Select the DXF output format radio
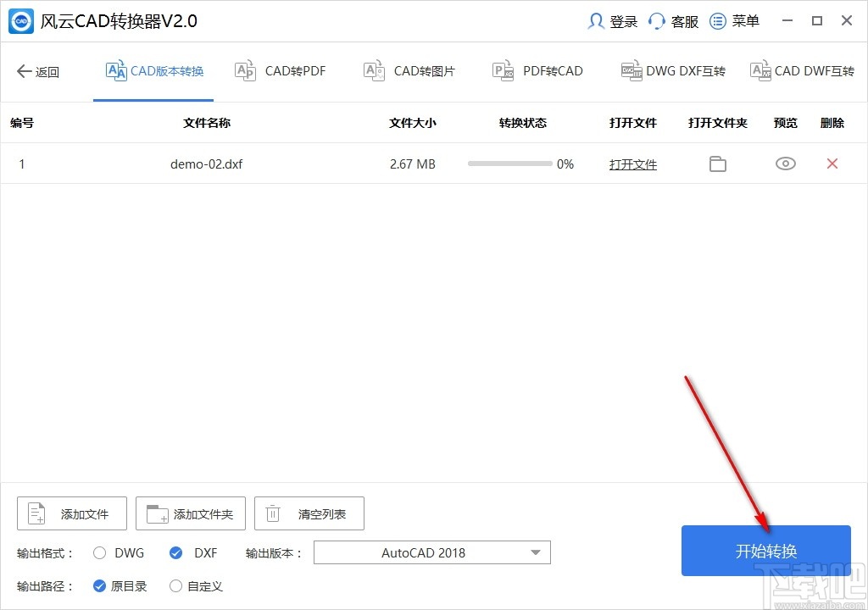This screenshot has height=610, width=868. (x=175, y=552)
